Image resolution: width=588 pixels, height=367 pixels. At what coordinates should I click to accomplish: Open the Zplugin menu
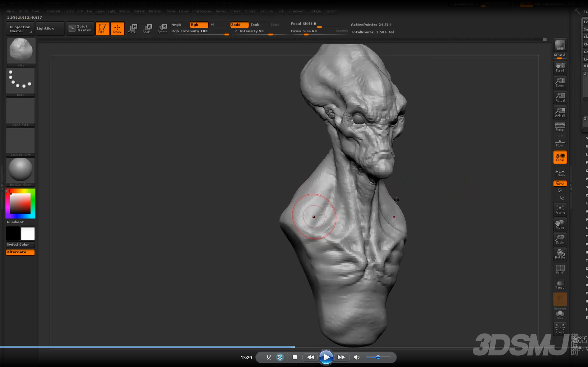point(315,11)
